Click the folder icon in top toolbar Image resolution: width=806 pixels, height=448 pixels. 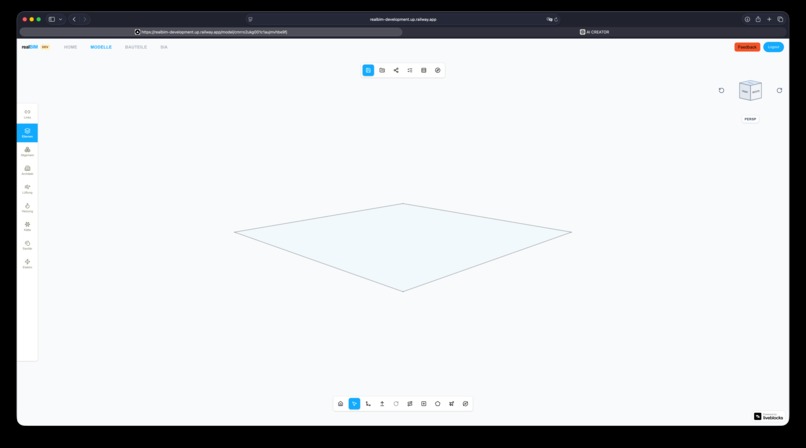[382, 70]
